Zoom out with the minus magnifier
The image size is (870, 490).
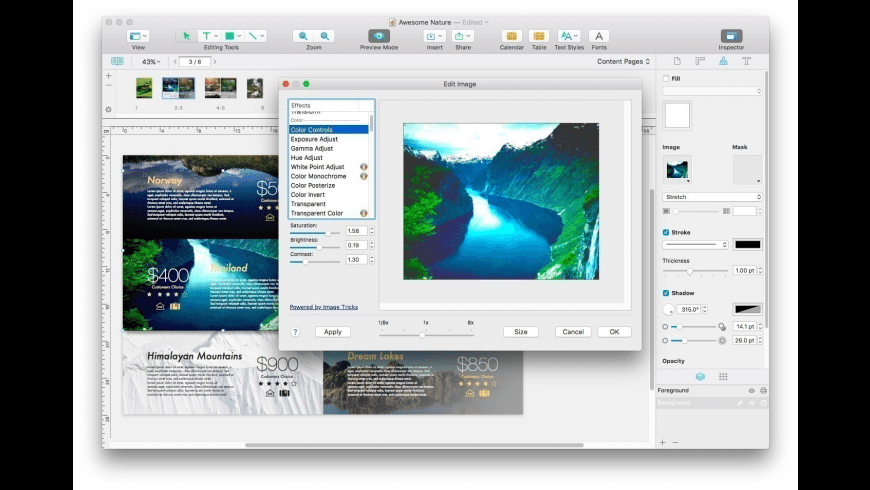303,36
